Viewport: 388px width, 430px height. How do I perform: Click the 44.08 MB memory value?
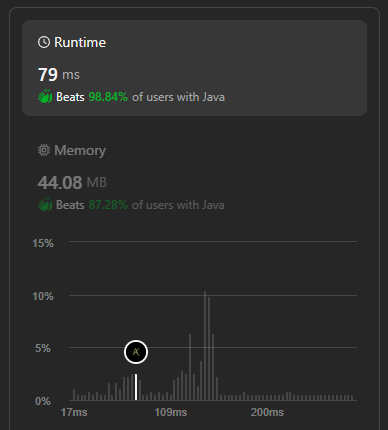(x=72, y=182)
